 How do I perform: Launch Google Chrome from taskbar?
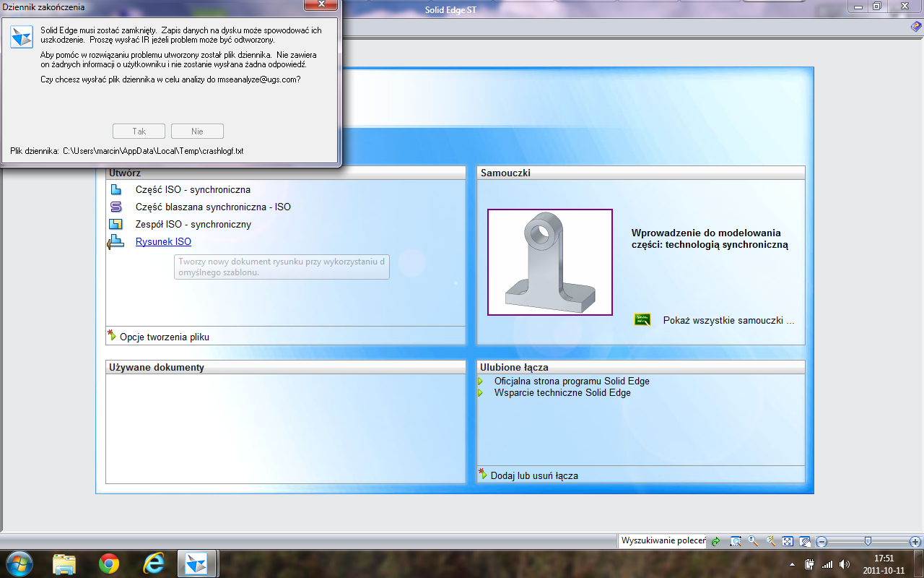(109, 563)
